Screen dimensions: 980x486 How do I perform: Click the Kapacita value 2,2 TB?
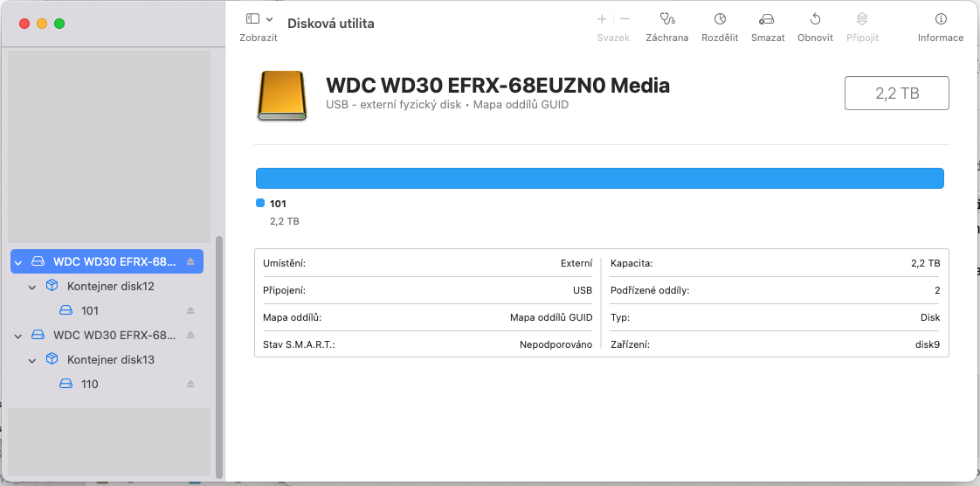(926, 263)
